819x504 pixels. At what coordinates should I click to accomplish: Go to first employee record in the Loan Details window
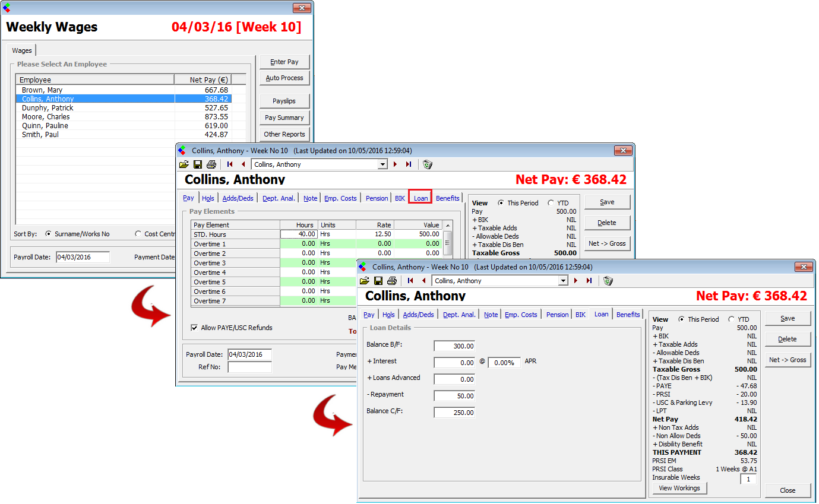point(410,281)
